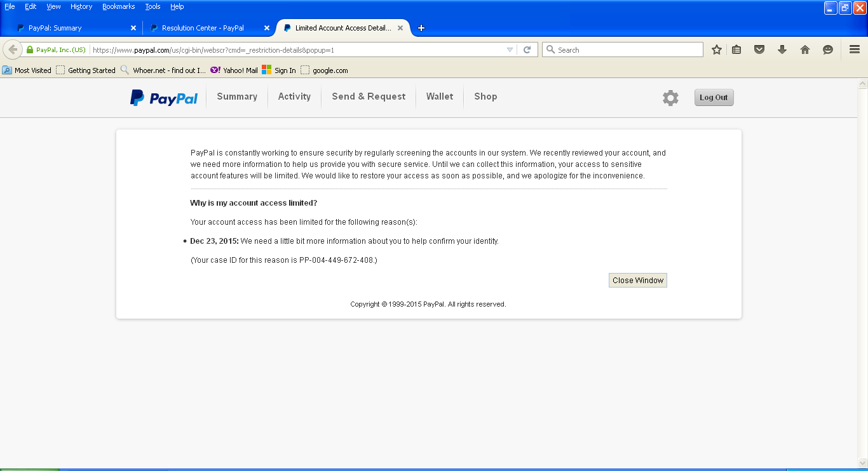Click the vertical scrollbar up arrow

[x=862, y=84]
